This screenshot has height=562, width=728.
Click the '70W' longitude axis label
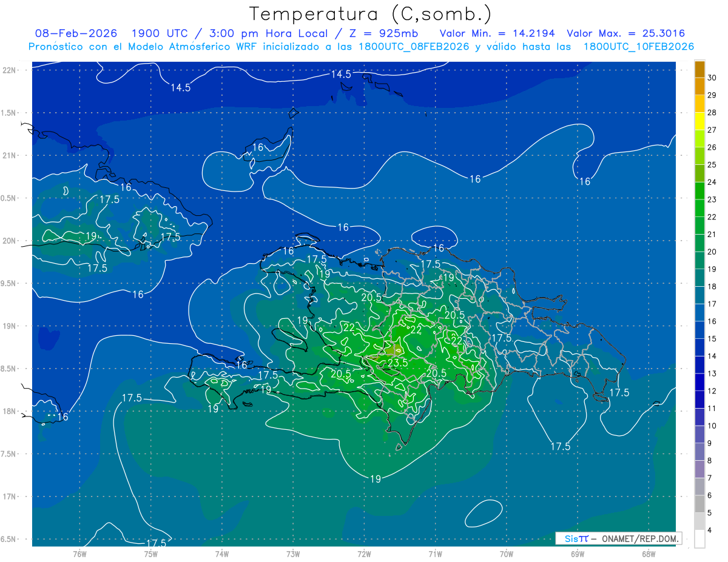507,554
